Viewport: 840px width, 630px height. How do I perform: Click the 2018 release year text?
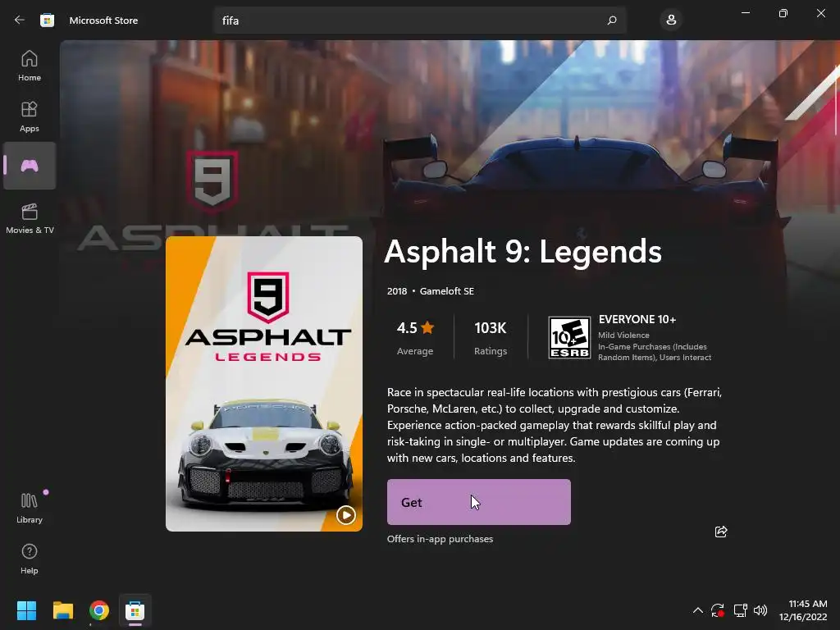coord(397,291)
